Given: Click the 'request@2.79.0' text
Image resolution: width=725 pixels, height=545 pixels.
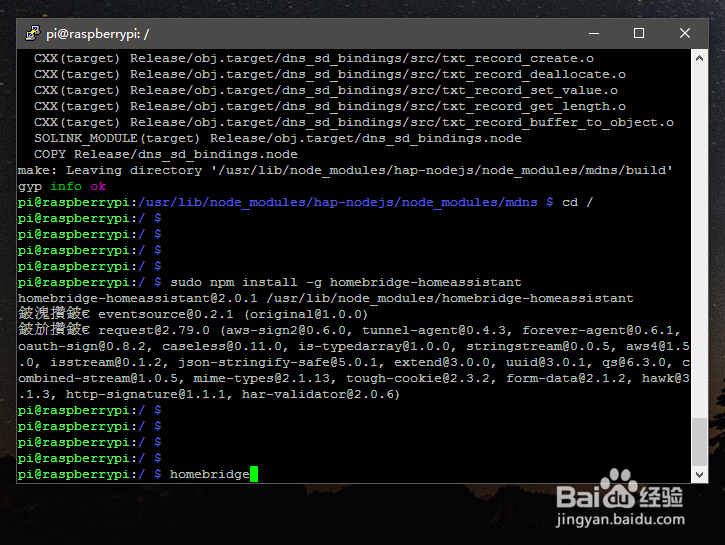Looking at the screenshot, I should point(154,330).
